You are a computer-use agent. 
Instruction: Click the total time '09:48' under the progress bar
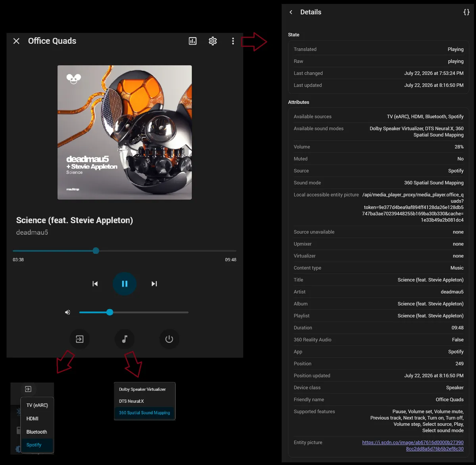click(x=231, y=260)
